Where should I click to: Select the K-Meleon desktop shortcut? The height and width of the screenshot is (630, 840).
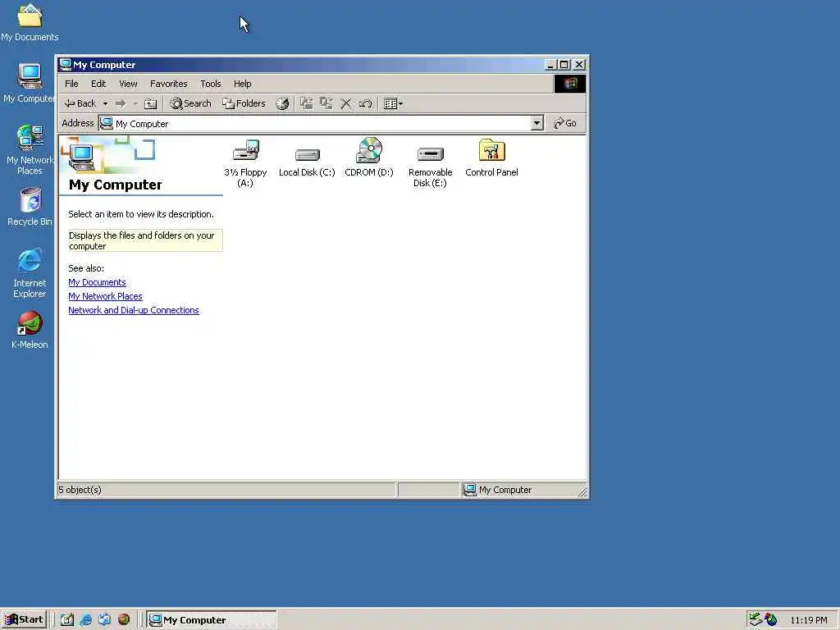click(x=30, y=330)
